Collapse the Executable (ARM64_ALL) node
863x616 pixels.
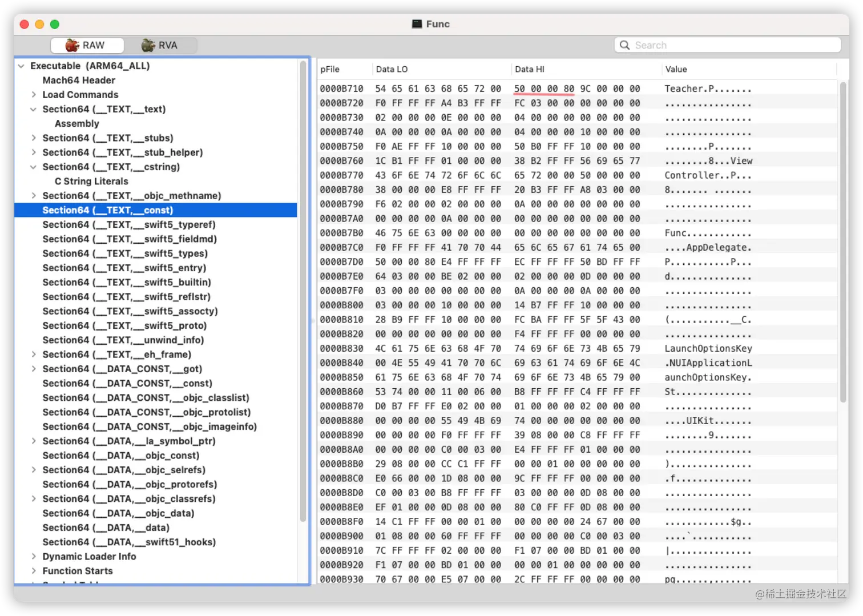(x=21, y=66)
